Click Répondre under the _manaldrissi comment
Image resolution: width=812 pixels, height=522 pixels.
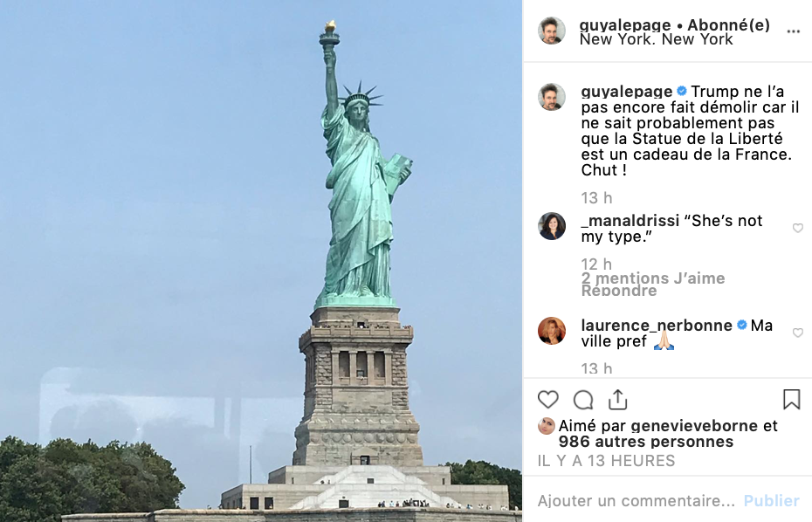[x=619, y=291]
